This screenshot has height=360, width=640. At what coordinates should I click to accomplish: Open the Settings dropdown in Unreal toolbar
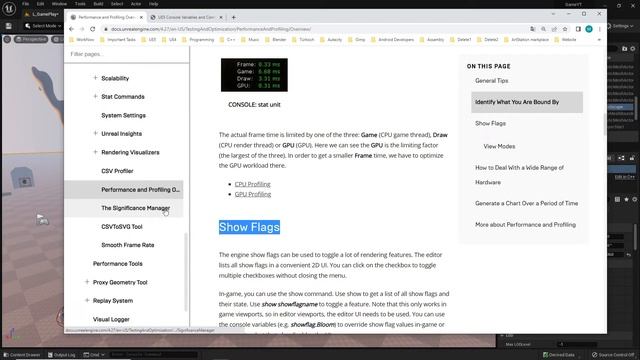point(620,26)
